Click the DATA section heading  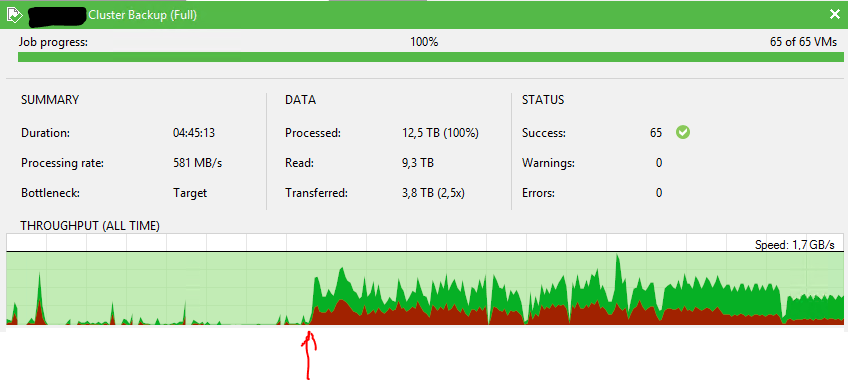[300, 100]
